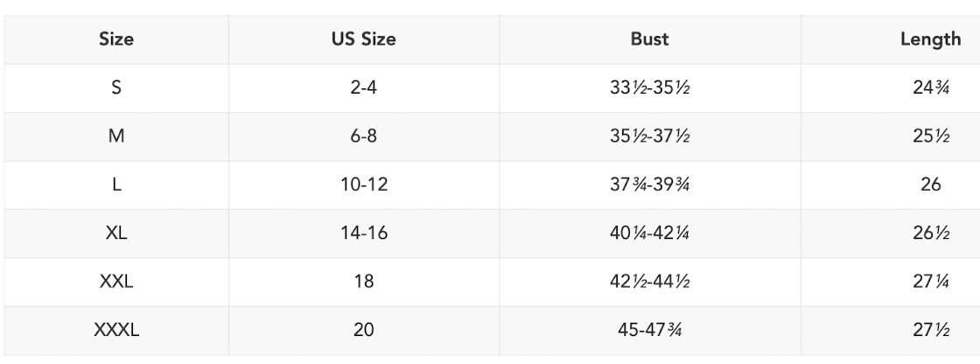This screenshot has height=364, width=980.
Task: Select the S size cell
Action: pos(116,88)
